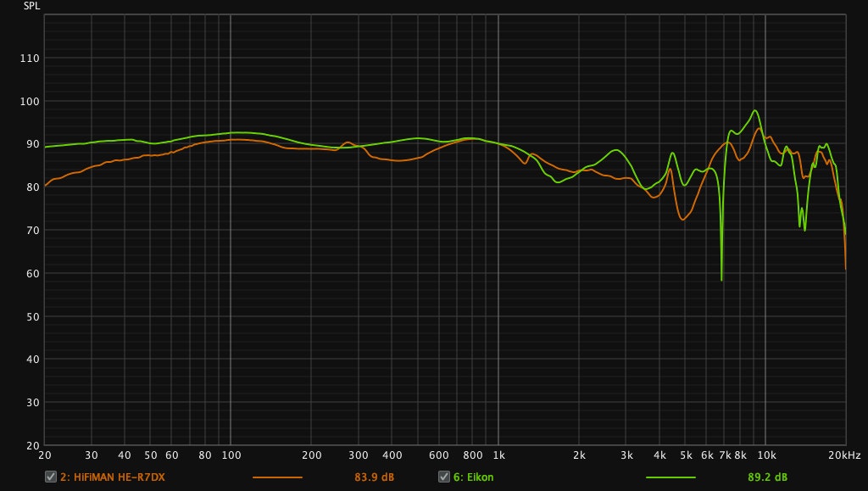Select the '6: Eikon' legend label
The image size is (868, 491).
(474, 477)
